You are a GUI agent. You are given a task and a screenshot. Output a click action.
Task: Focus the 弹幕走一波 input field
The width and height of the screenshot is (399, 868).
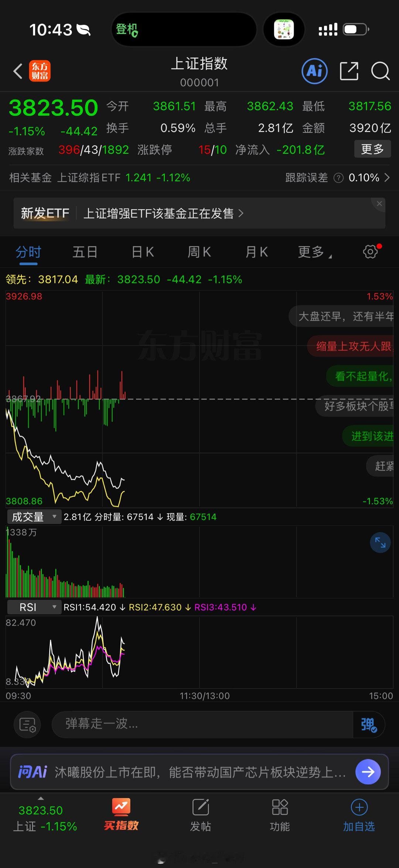[202, 725]
